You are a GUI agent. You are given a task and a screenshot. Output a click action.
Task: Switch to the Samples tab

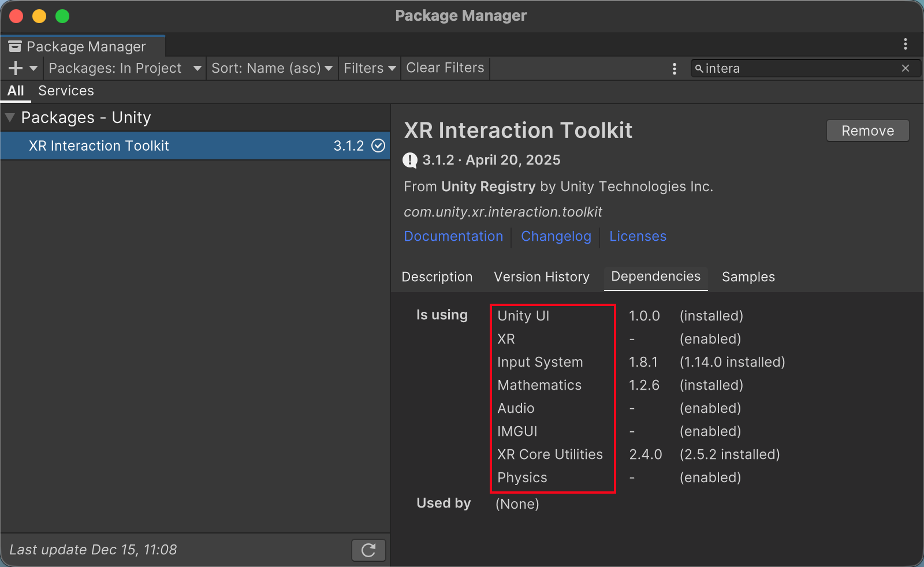(x=748, y=277)
